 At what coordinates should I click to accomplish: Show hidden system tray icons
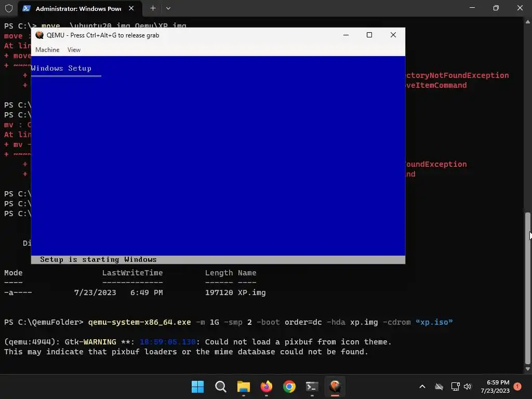(x=422, y=387)
